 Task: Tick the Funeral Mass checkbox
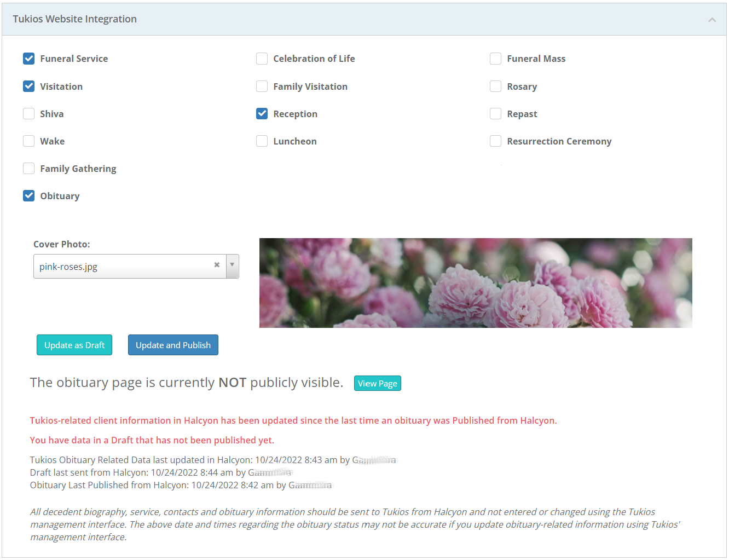tap(496, 59)
